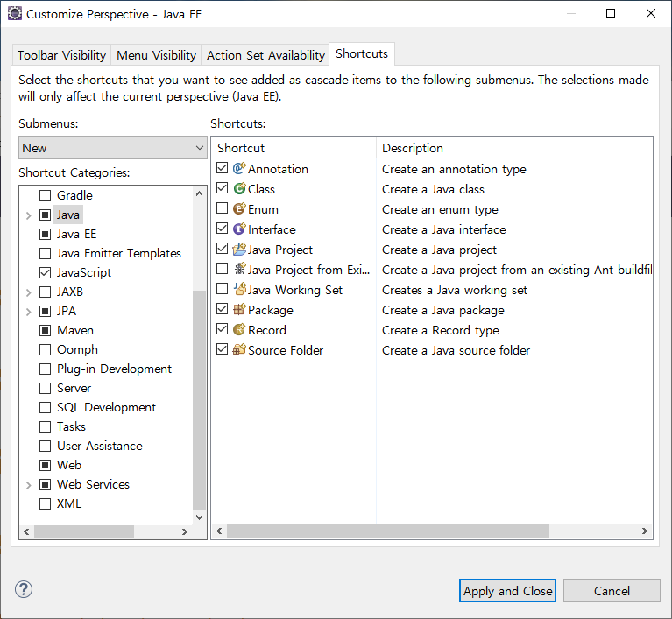Image resolution: width=672 pixels, height=619 pixels.
Task: Uncheck the JavaScript category checkbox
Action: click(45, 273)
